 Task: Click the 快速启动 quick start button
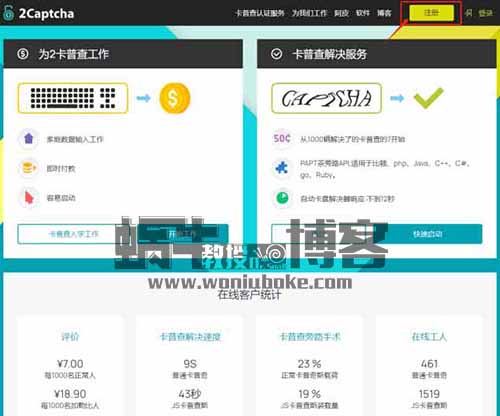(428, 234)
